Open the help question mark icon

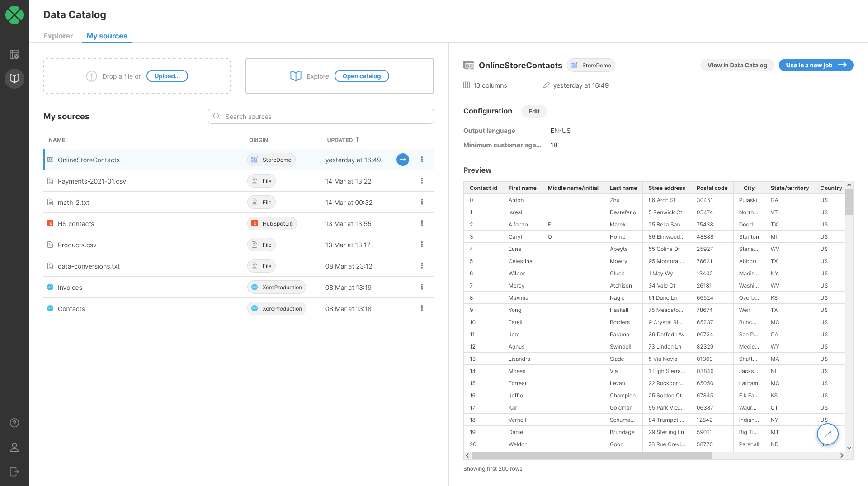[x=14, y=423]
